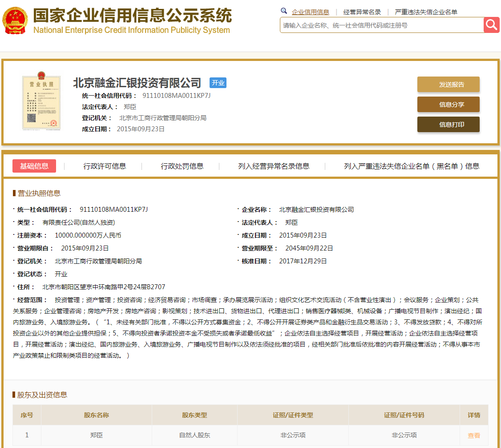Click 查看 details link for shareholder 郑臣
The width and height of the screenshot is (501, 448).
pyautogui.click(x=474, y=436)
